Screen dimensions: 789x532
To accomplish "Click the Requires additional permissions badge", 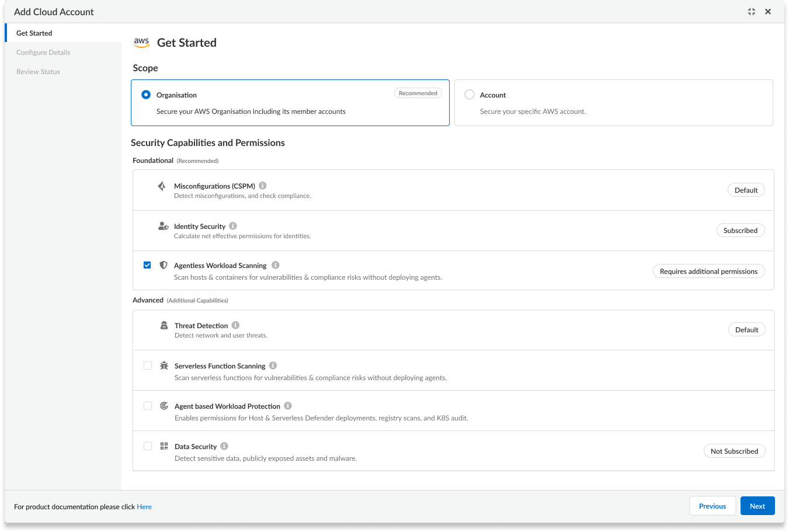I will tap(708, 272).
